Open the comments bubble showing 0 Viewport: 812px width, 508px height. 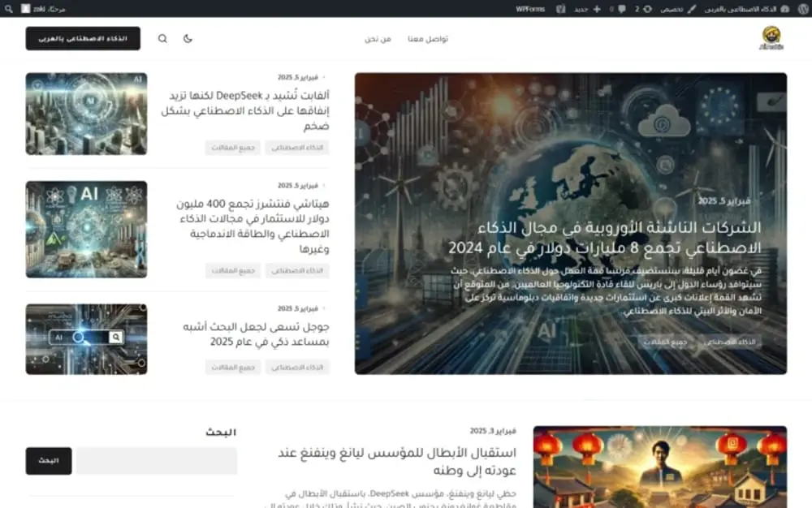[618, 9]
